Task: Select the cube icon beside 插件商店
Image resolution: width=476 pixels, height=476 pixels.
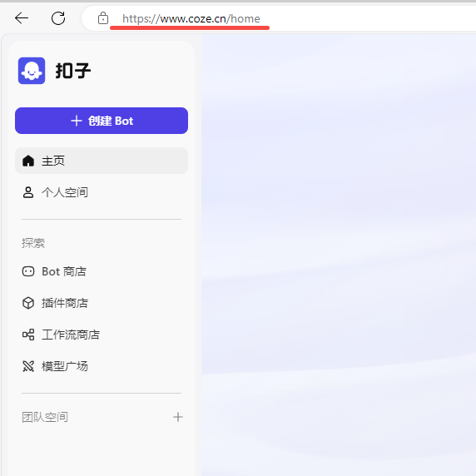Action: click(x=28, y=303)
